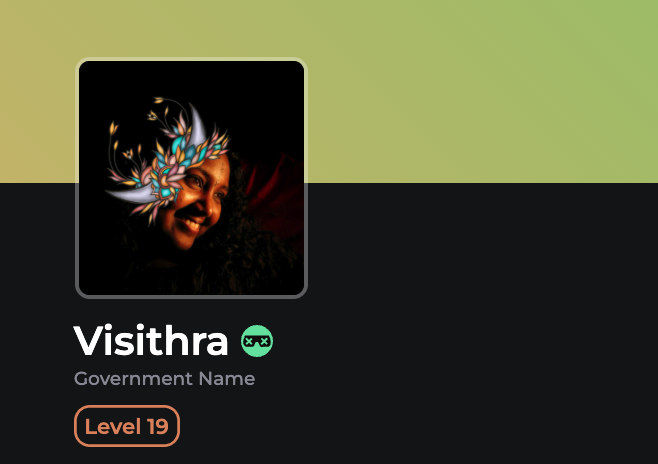The width and height of the screenshot is (658, 464).
Task: Click the word Name in the subtitle
Action: [227, 379]
